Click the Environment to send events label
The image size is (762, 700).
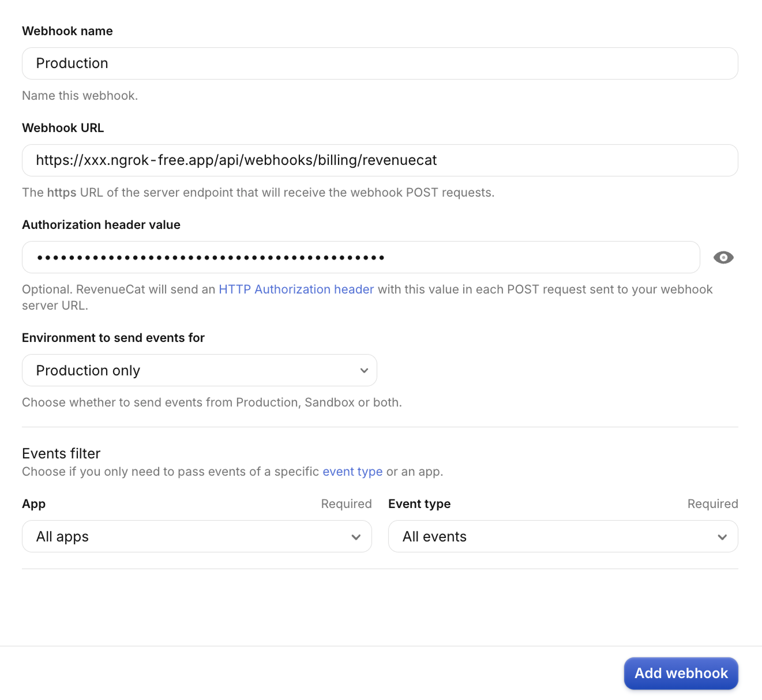[x=113, y=338]
